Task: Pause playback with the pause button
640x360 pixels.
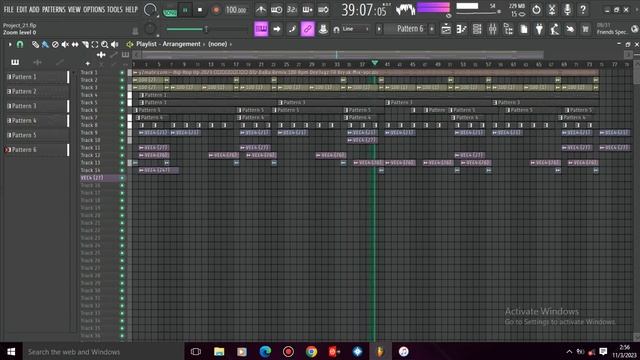Action: [185, 10]
